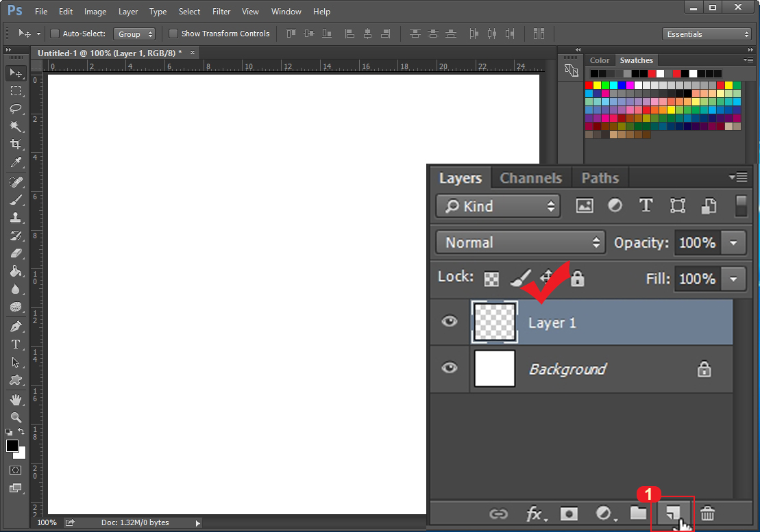The width and height of the screenshot is (760, 532).
Task: Click the Link Layers icon
Action: click(x=498, y=514)
